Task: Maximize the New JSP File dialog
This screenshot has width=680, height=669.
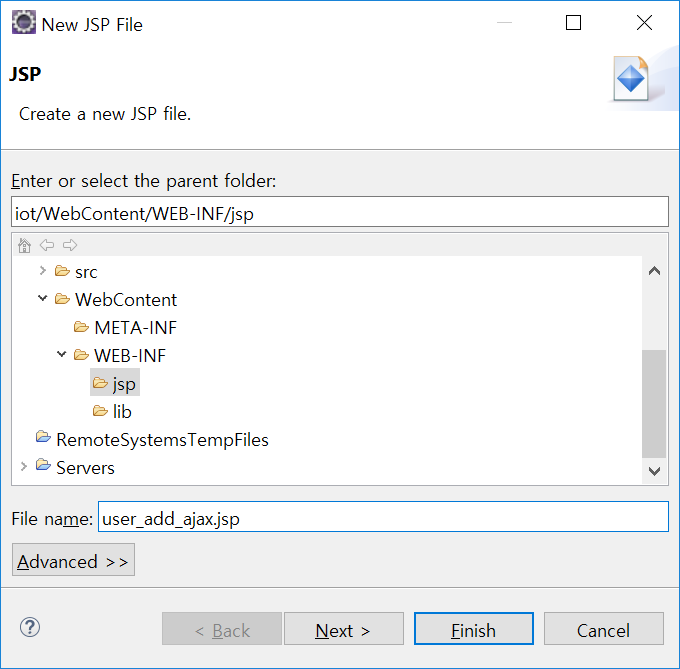Action: tap(573, 23)
